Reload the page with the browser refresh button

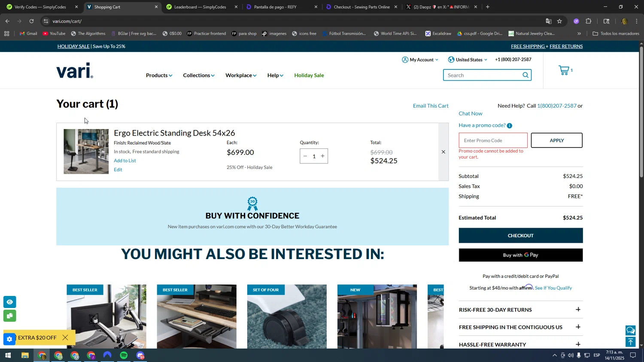click(31, 21)
